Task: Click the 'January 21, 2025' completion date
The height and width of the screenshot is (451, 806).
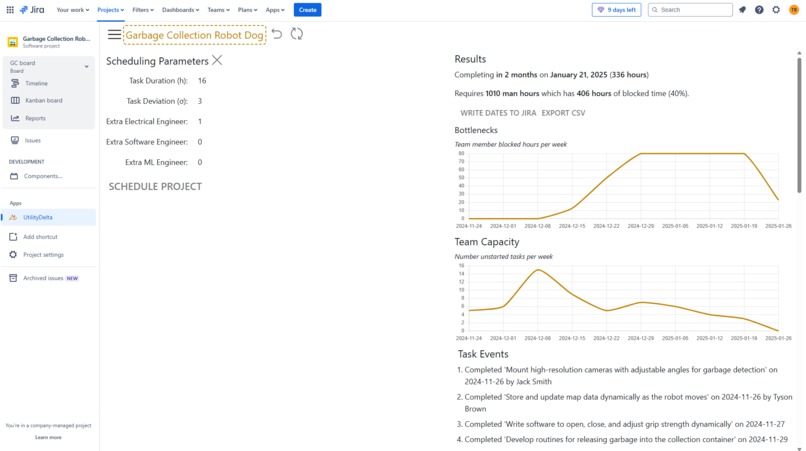Action: 578,75
